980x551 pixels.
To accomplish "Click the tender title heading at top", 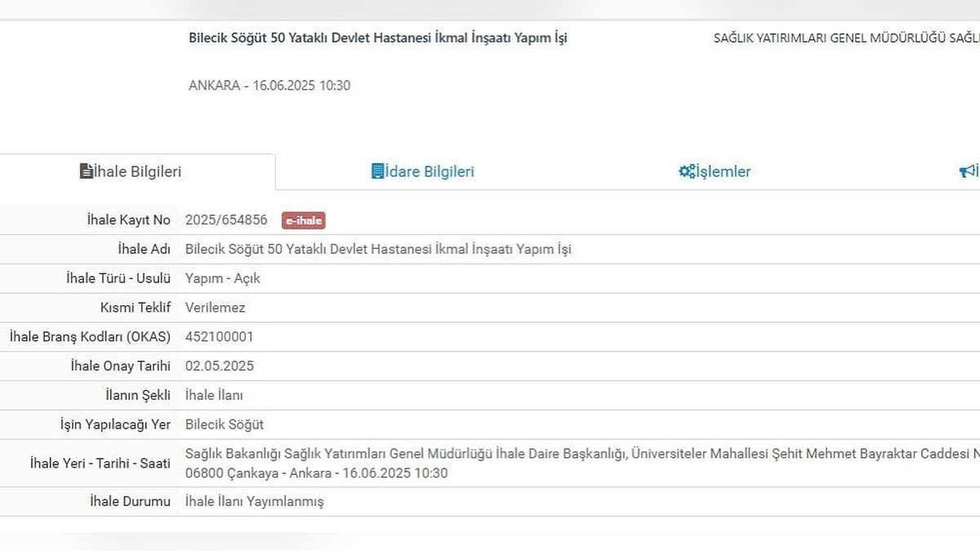I will click(x=377, y=38).
